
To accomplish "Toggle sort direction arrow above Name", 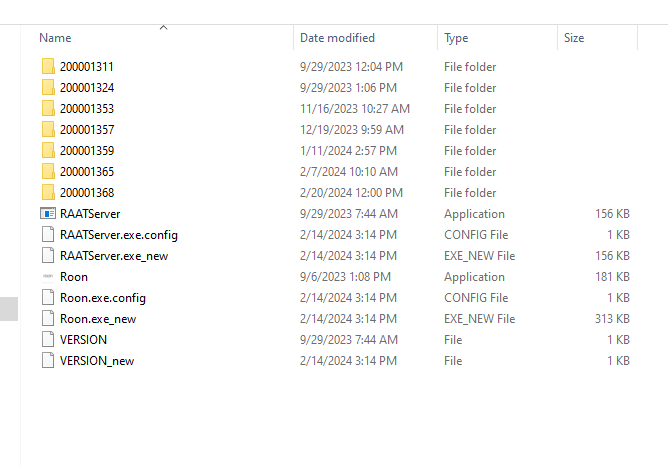I will pos(163,28).
